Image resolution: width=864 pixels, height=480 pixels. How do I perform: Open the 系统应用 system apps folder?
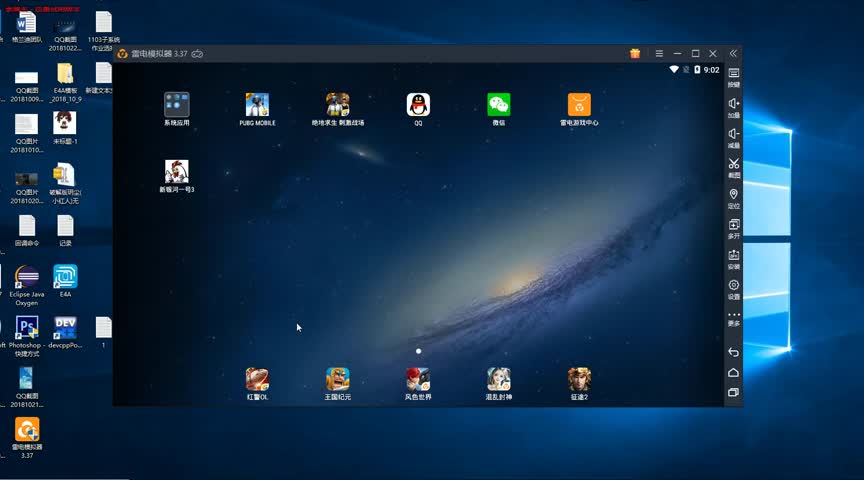tap(177, 105)
